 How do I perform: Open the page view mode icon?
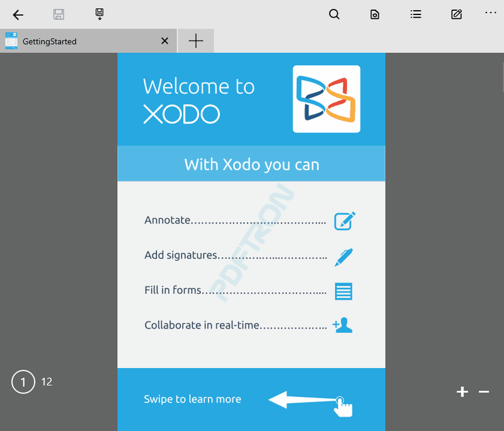pyautogui.click(x=375, y=14)
